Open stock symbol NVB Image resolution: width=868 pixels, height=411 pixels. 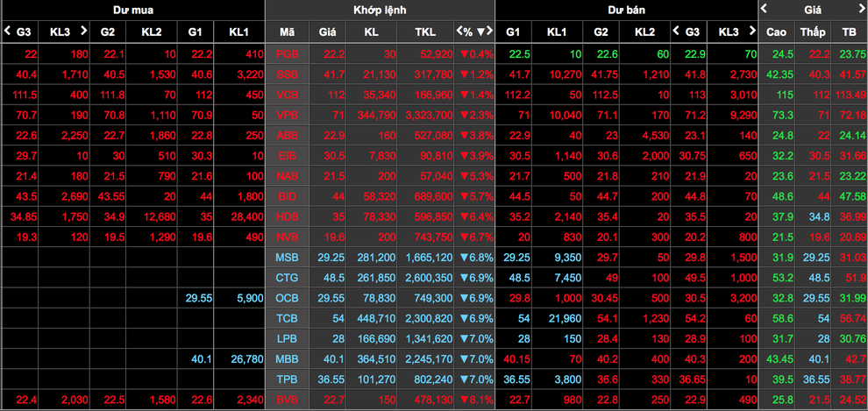point(287,237)
